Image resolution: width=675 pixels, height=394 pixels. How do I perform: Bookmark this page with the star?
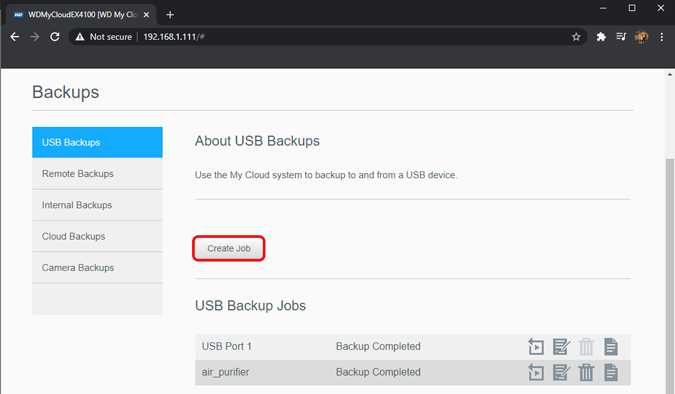(x=576, y=37)
